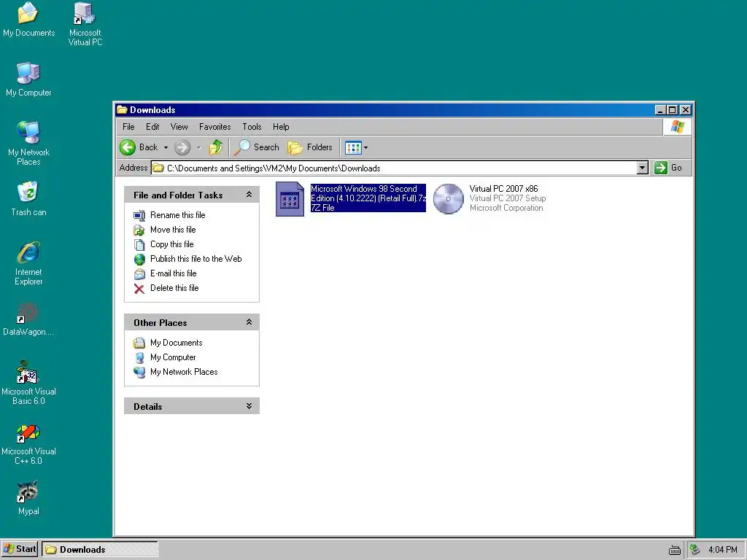The image size is (747, 560).
Task: Expand the address bar dropdown
Action: pyautogui.click(x=643, y=168)
